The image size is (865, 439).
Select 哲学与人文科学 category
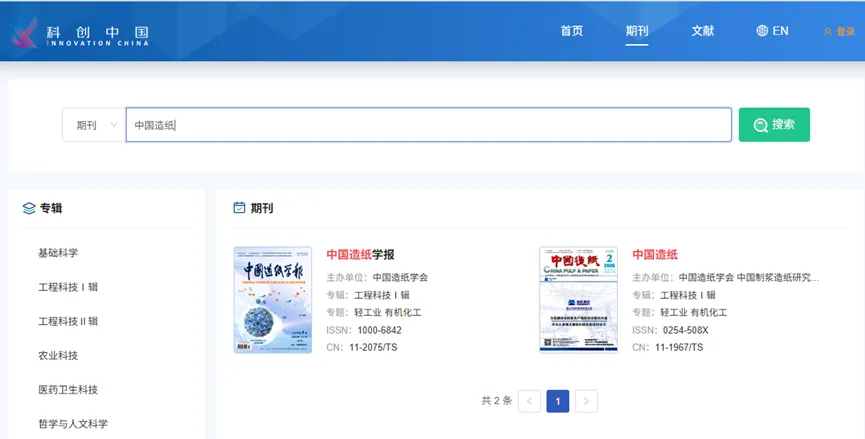click(73, 424)
